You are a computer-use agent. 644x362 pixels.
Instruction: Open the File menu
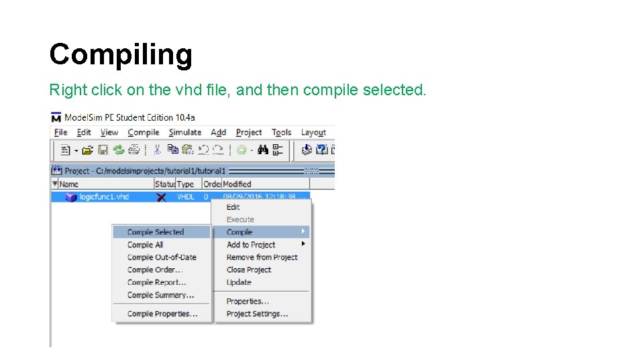(x=61, y=133)
